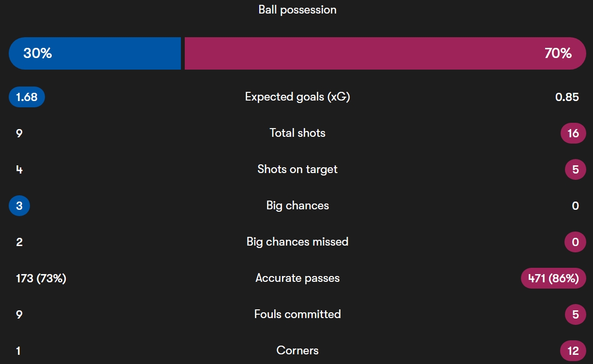This screenshot has width=593, height=364.
Task: Click the 471 (86%) accurate passes badge
Action: click(x=553, y=278)
